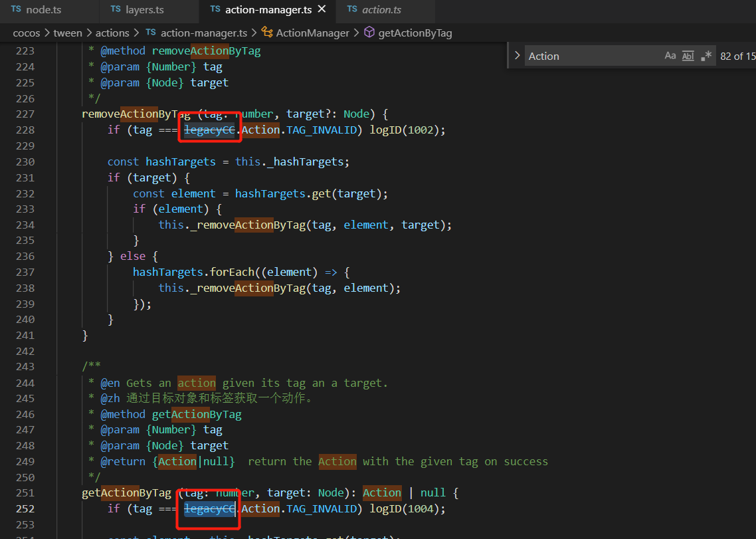Click the TS icon on action-manager.ts tab
The height and width of the screenshot is (539, 756).
coord(215,9)
